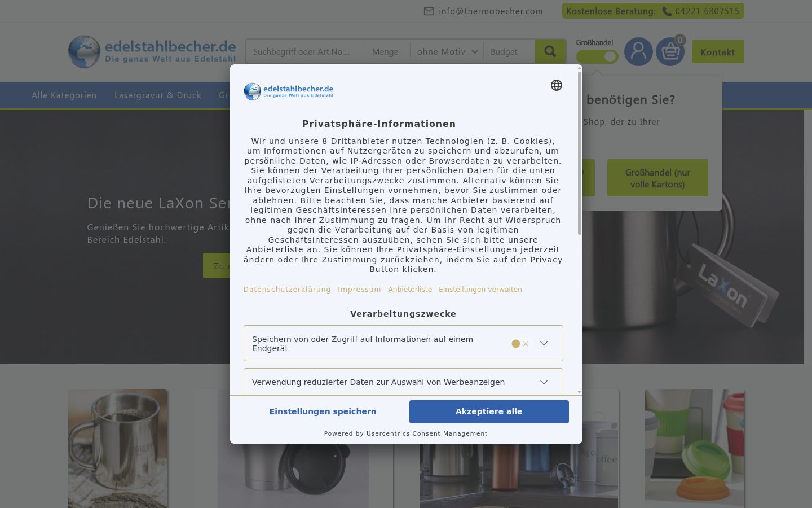Click the Budget input field
Viewport: 812px width, 508px height.
click(509, 52)
